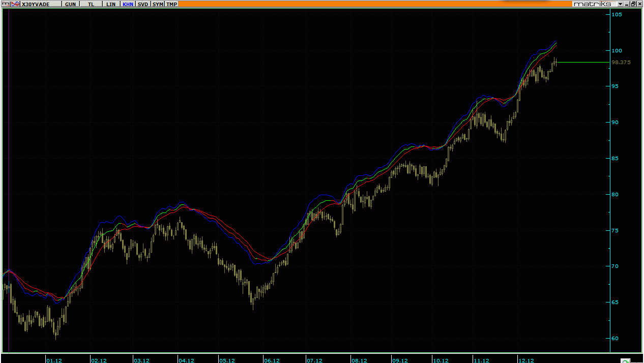Click the 65 price axis label
The image size is (644, 363).
(x=616, y=302)
